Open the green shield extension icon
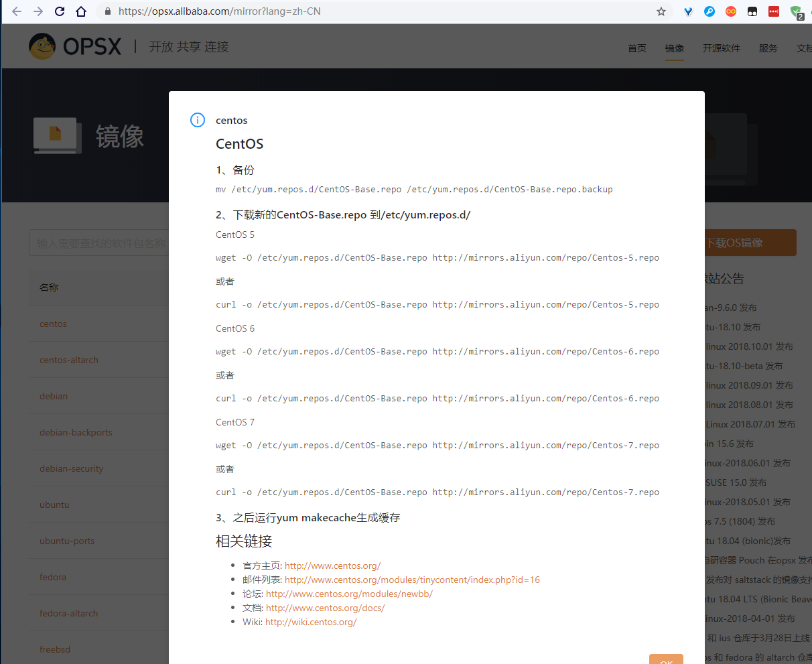The width and height of the screenshot is (812, 664). point(796,12)
